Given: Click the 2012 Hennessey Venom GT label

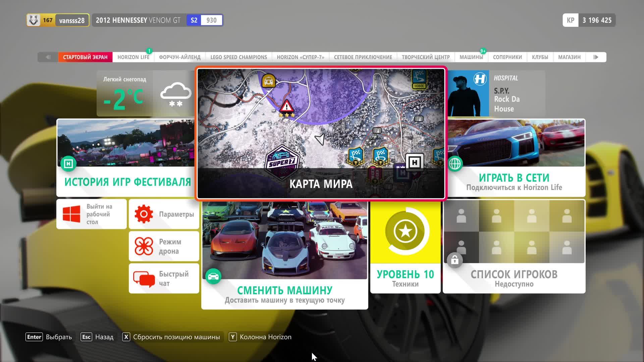Looking at the screenshot, I should click(138, 20).
